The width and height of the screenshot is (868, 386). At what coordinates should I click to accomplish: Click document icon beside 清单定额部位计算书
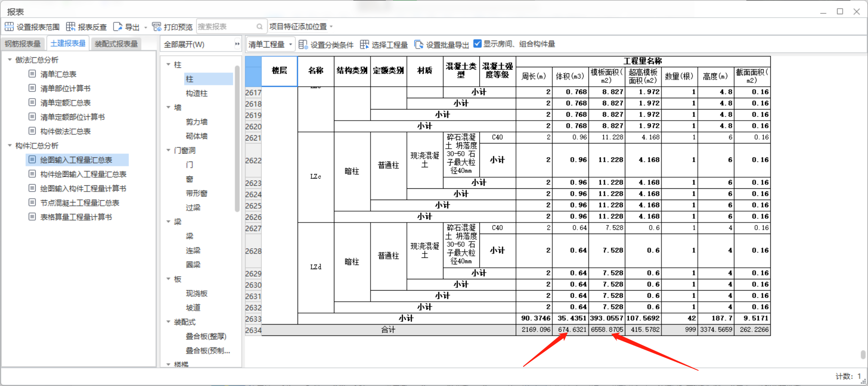point(32,117)
